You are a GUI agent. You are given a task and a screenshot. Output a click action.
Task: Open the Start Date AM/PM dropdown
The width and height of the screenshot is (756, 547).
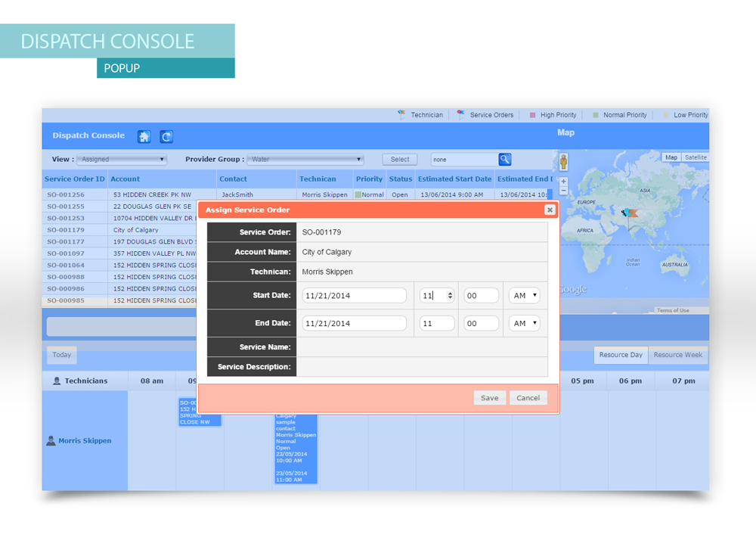tap(524, 296)
